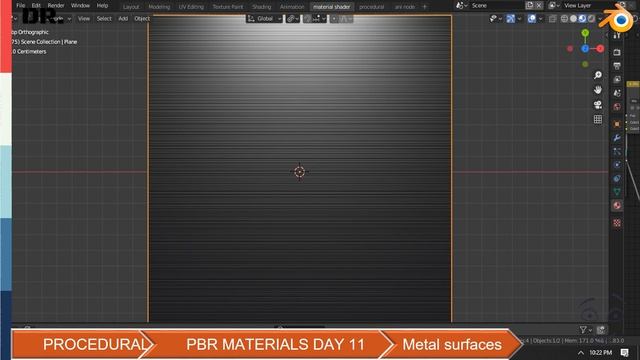Open the Windows notification center icon
The height and width of the screenshot is (360, 640).
pyautogui.click(x=624, y=353)
